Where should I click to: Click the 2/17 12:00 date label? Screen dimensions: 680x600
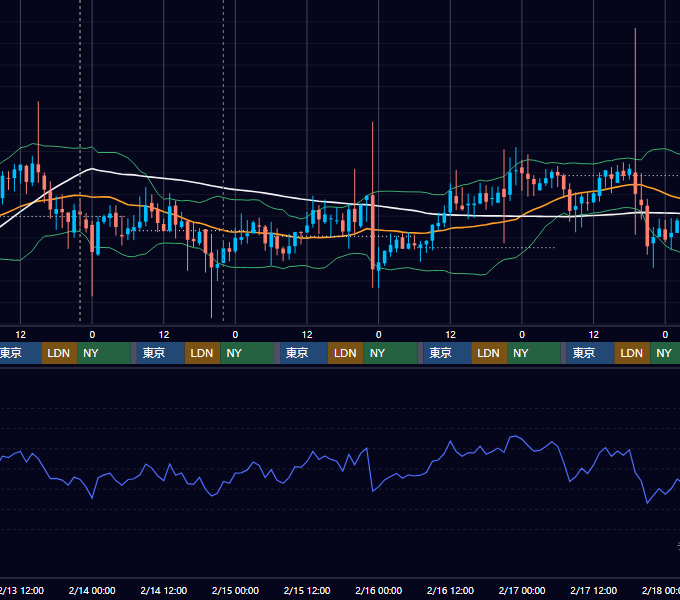tap(594, 590)
